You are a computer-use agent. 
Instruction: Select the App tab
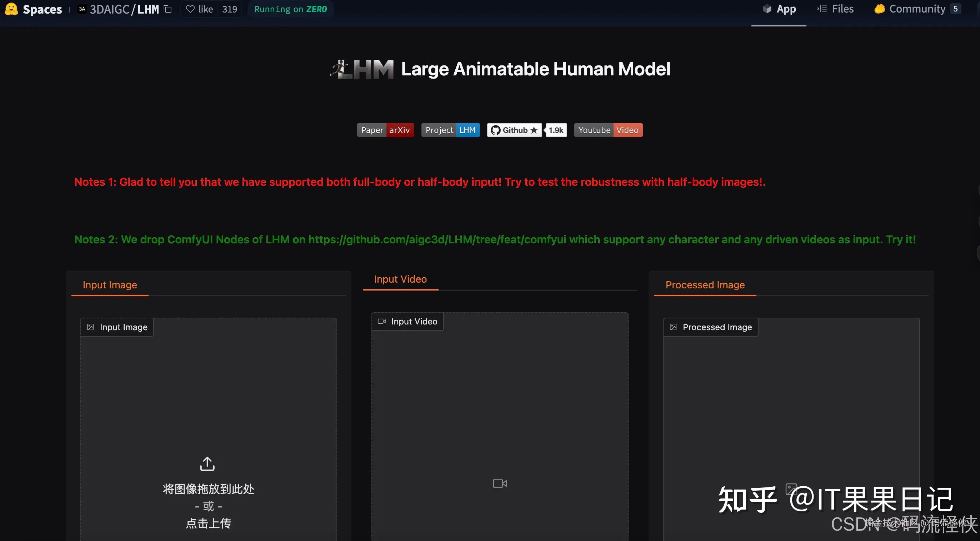coord(786,9)
